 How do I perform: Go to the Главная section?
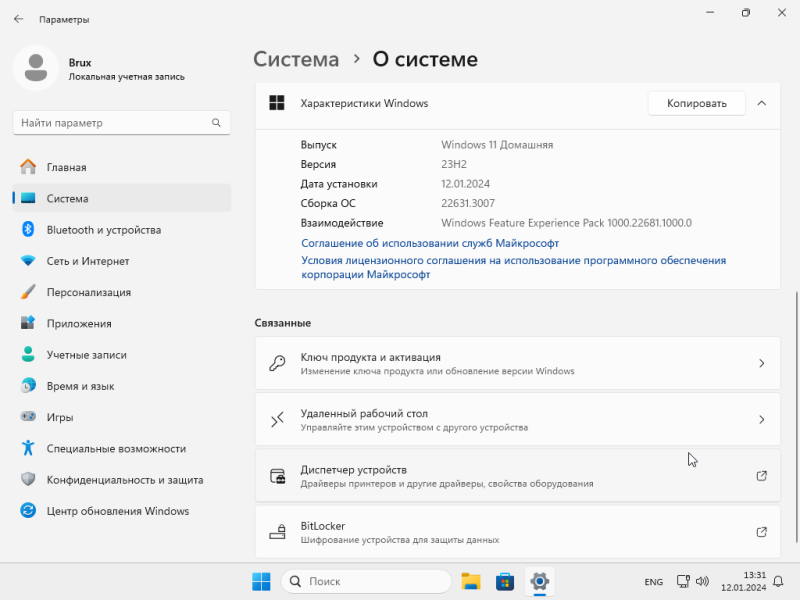pyautogui.click(x=121, y=167)
